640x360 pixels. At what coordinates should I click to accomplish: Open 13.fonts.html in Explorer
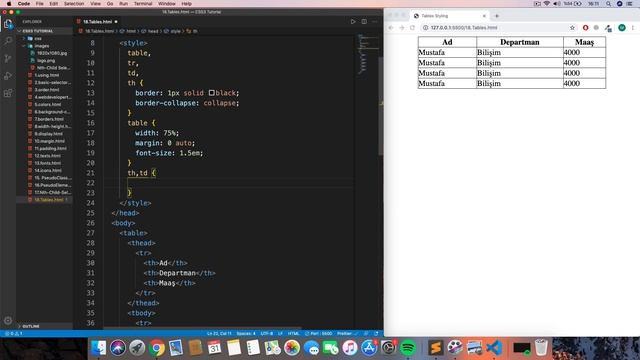click(x=48, y=163)
